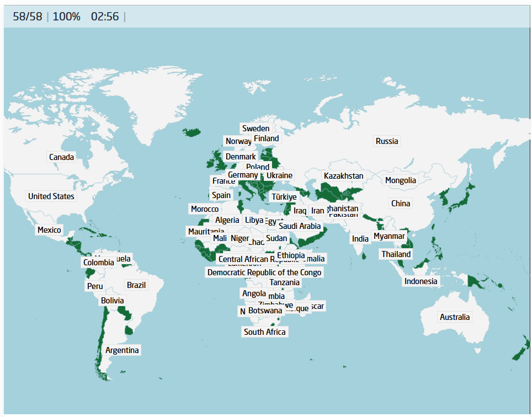The width and height of the screenshot is (532, 417).
Task: Click the Canada country label
Action: (61, 157)
